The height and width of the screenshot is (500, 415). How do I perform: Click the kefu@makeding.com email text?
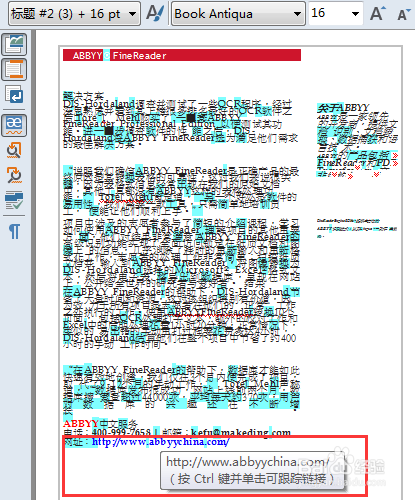tap(241, 432)
